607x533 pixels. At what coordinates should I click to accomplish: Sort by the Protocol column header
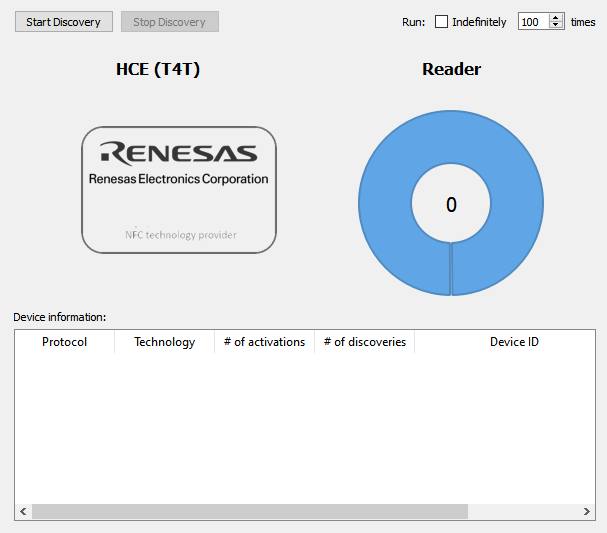(x=64, y=342)
